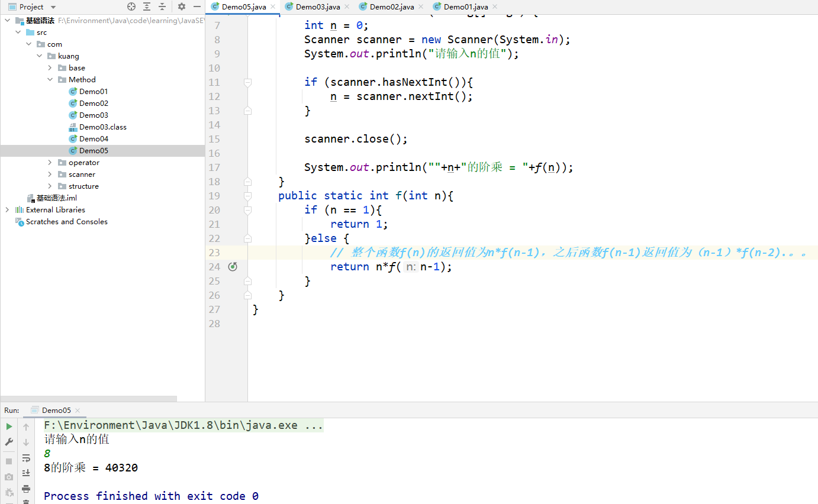Switch to the Demo01.java editor tab
Screen dimensions: 818x504
pos(465,7)
